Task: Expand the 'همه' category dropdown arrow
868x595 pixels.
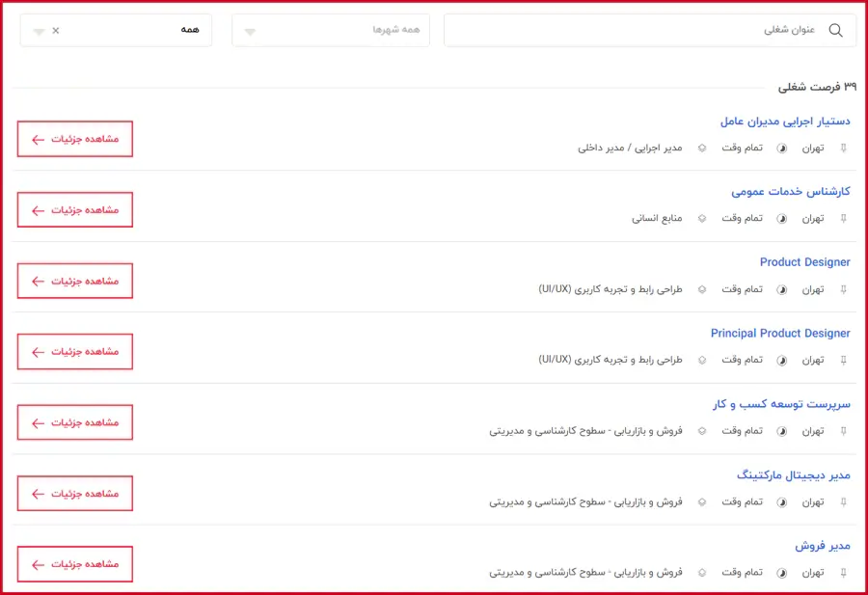Action: 39,31
